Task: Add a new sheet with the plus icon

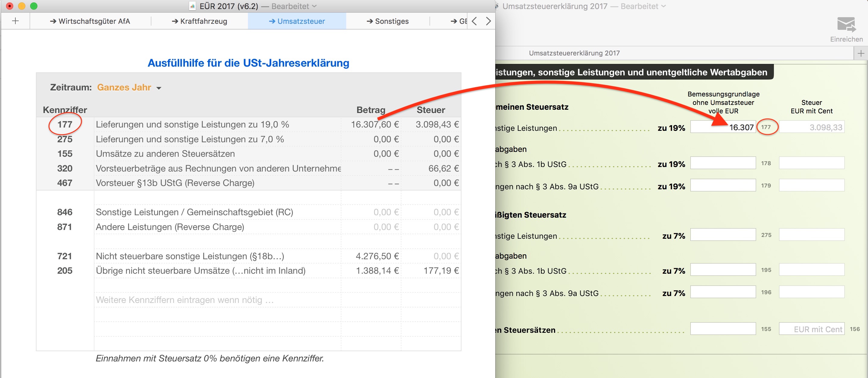Action: (x=15, y=21)
